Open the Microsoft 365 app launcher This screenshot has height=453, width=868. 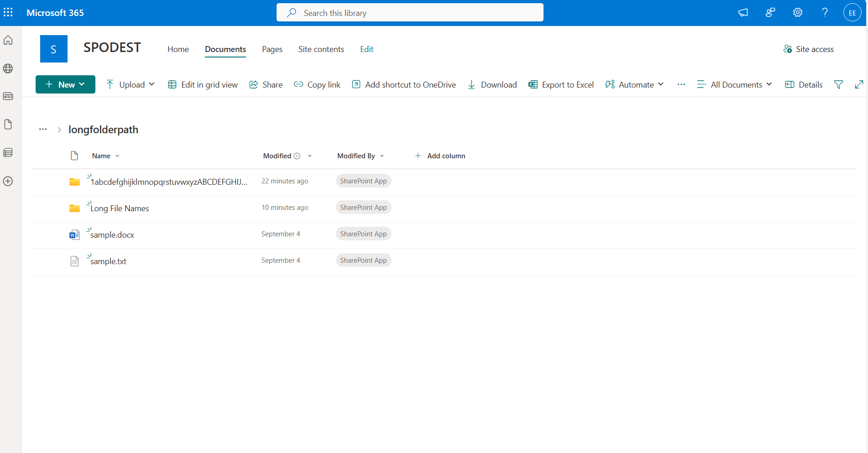(8, 13)
